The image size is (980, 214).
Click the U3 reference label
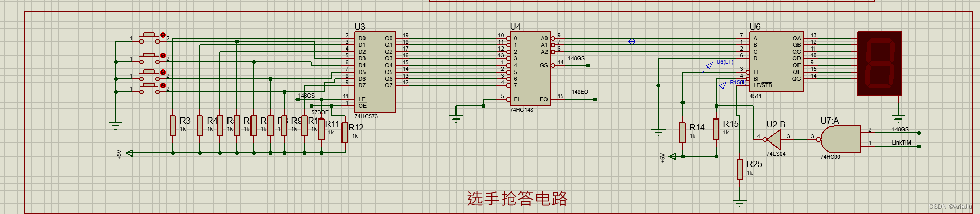tap(360, 27)
